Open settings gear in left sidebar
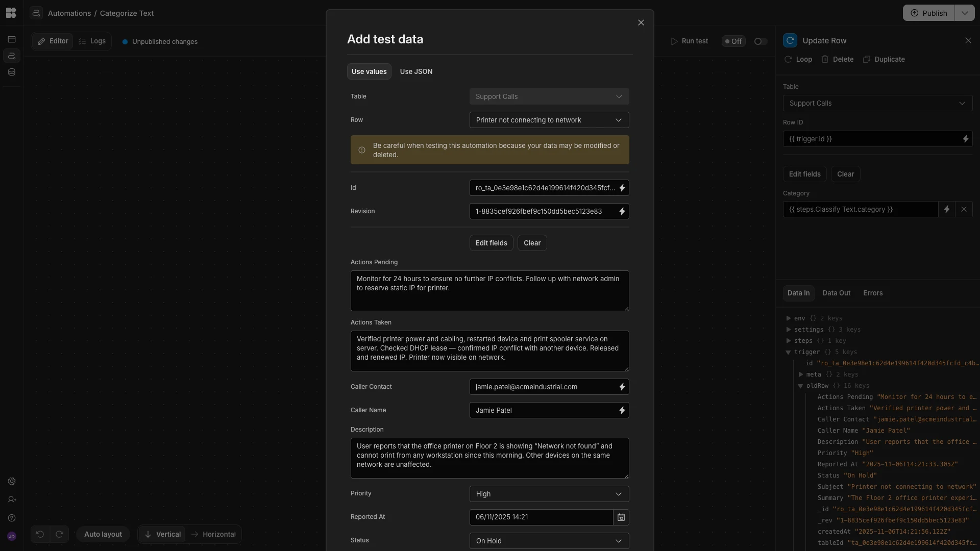This screenshot has width=980, height=551. click(12, 481)
